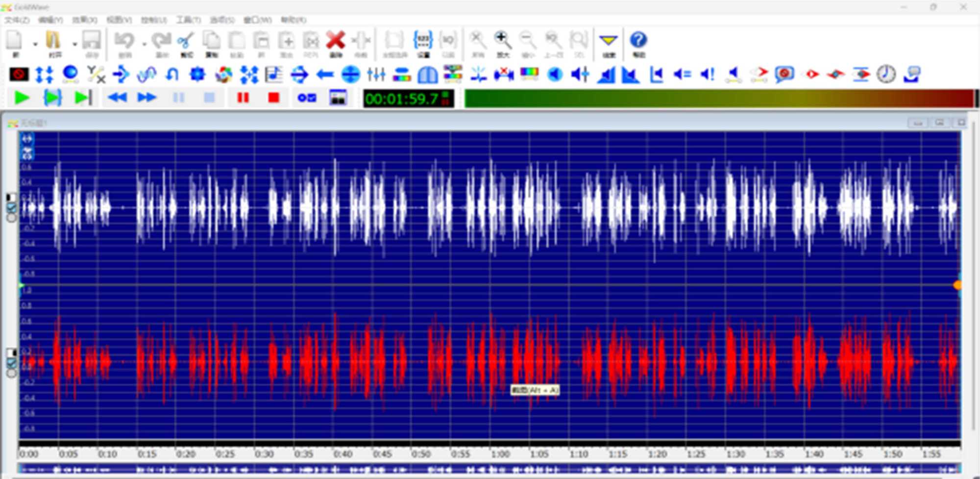Open the 工具(T) Tools menu
This screenshot has height=479, width=980.
coord(189,20)
